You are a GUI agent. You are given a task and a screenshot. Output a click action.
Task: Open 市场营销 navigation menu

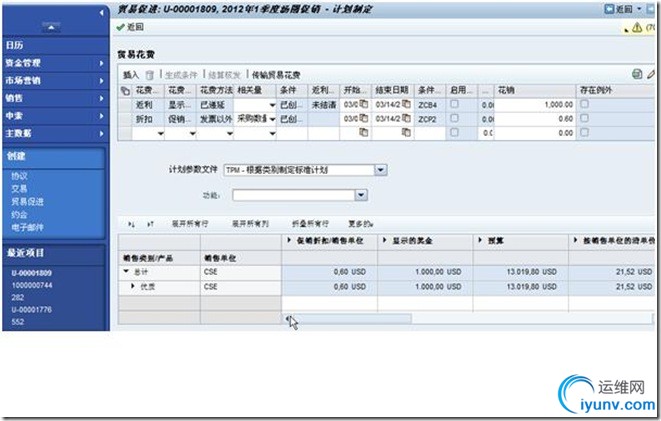(56, 80)
